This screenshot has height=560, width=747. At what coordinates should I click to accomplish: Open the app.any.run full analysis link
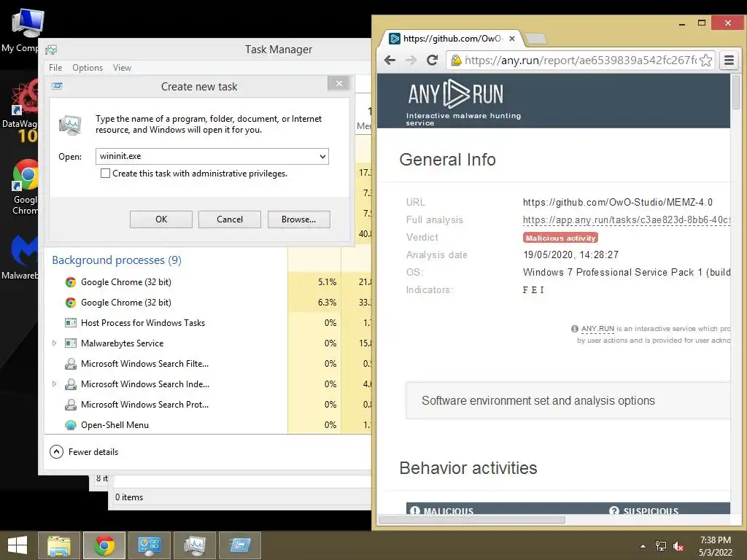click(626, 219)
